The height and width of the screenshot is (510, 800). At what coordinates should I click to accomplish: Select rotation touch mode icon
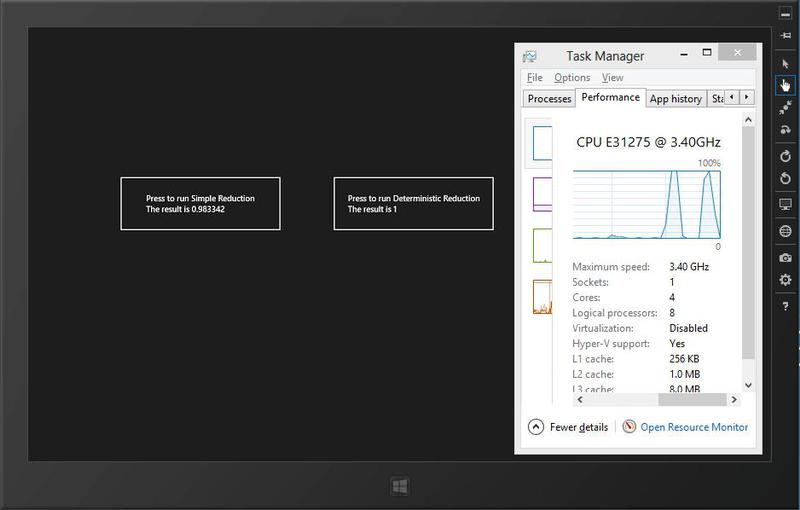click(x=785, y=130)
